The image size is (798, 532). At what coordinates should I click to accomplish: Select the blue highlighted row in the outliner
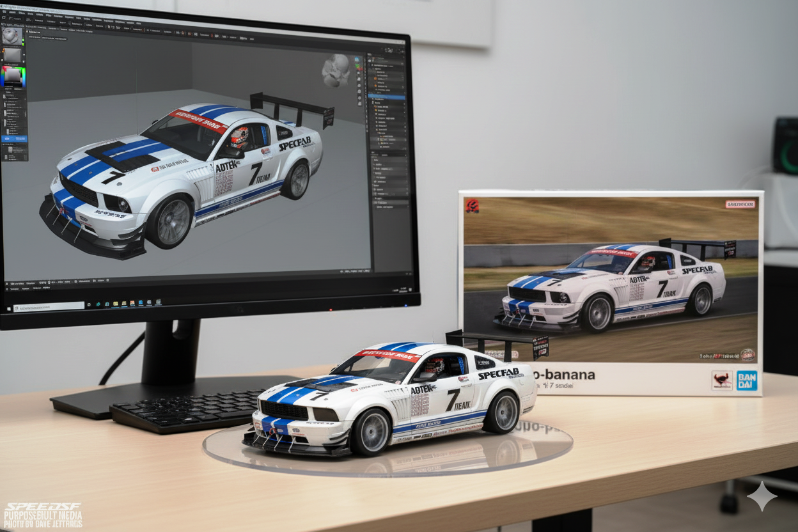click(x=386, y=97)
